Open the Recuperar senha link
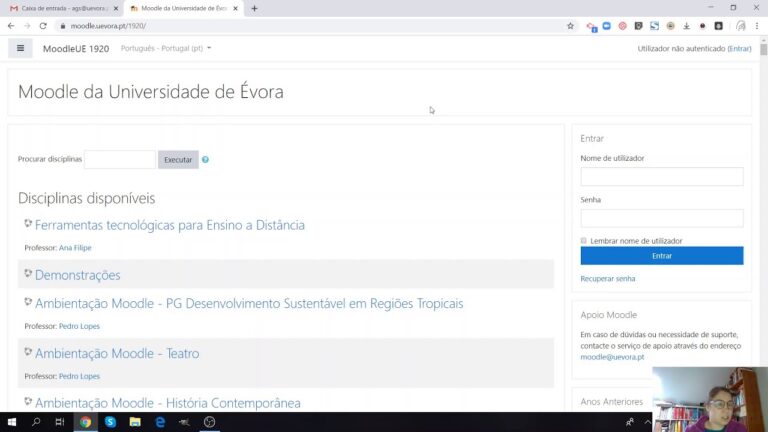This screenshot has width=768, height=432. click(x=607, y=278)
